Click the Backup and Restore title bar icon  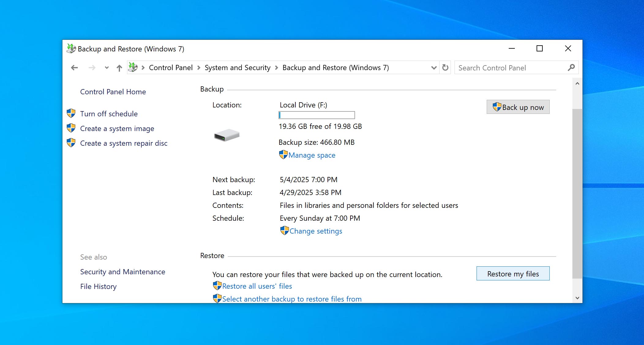[71, 49]
